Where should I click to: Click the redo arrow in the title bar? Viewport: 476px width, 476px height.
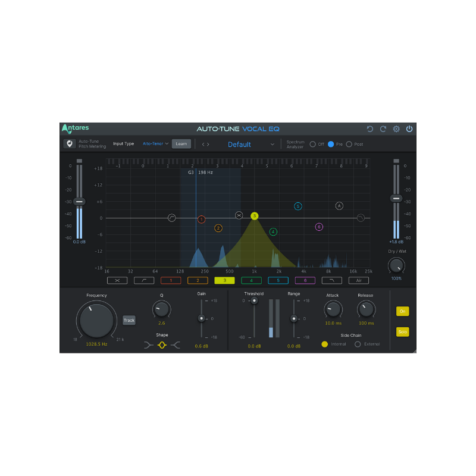click(x=383, y=129)
